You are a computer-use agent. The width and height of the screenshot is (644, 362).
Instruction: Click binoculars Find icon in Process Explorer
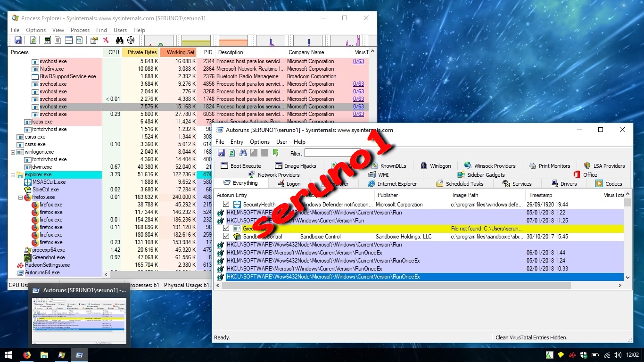[120, 41]
